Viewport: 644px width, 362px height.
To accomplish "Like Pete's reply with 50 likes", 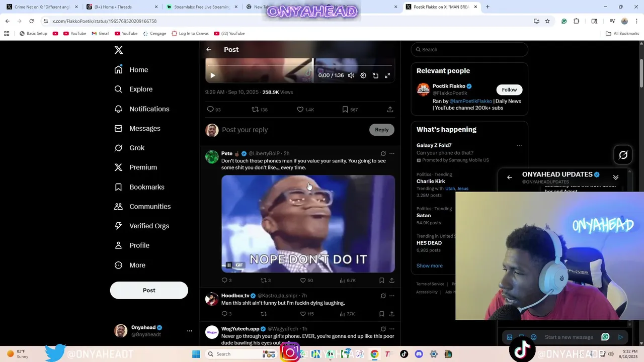I will tap(303, 280).
